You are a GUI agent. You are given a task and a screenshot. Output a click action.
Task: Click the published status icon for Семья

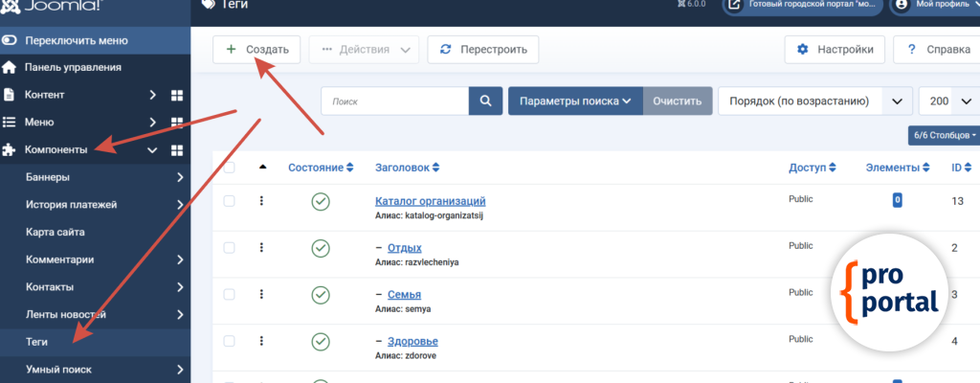click(321, 294)
